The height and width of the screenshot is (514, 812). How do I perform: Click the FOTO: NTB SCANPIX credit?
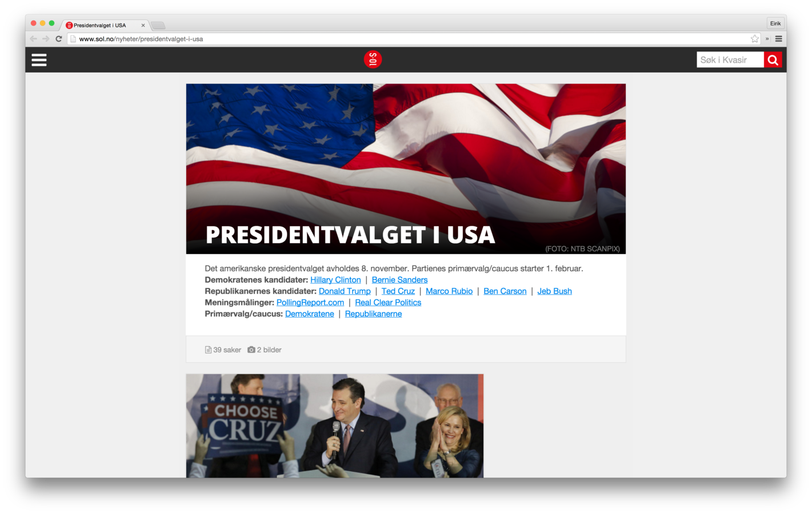click(x=582, y=249)
